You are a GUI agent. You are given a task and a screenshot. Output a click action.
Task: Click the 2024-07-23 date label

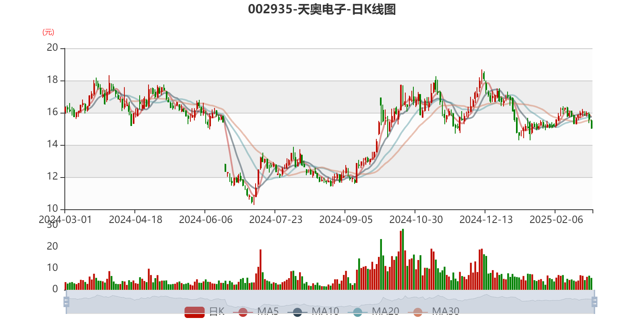[x=276, y=220]
